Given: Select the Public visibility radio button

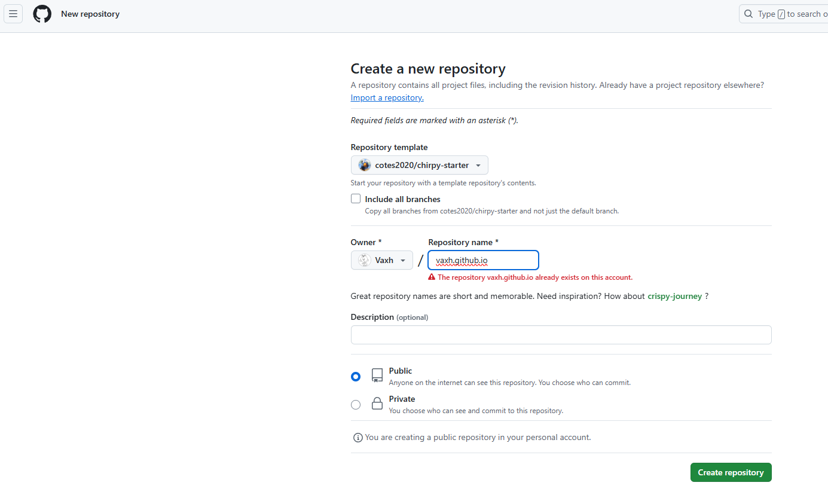Looking at the screenshot, I should point(356,377).
